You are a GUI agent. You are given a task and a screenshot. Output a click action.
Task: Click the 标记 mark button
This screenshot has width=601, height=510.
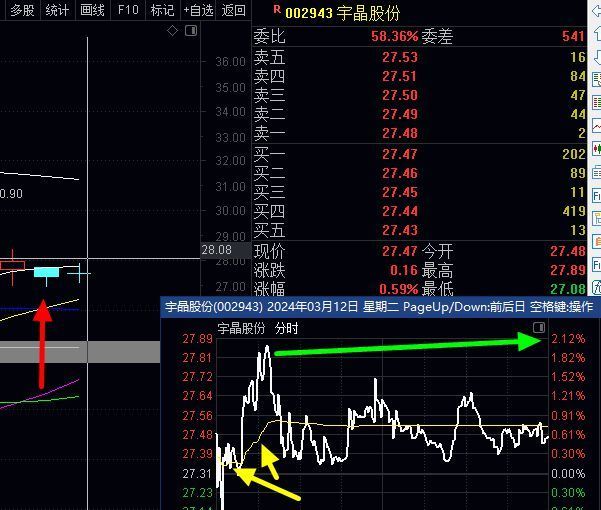click(x=162, y=10)
